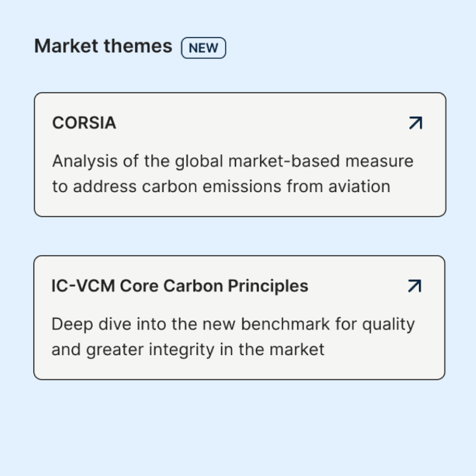476x476 pixels.
Task: Open the CORSIA title link
Action: point(84,123)
